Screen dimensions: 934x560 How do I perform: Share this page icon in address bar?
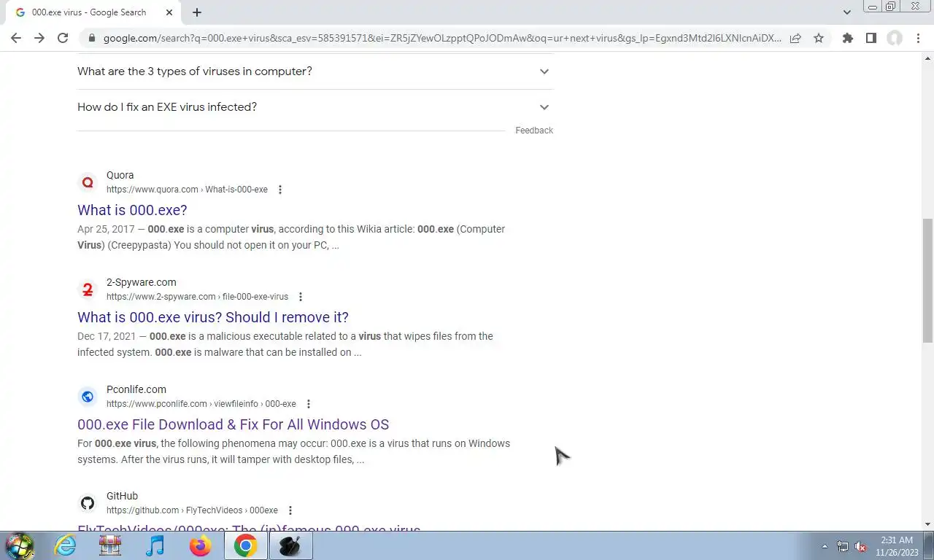(795, 38)
